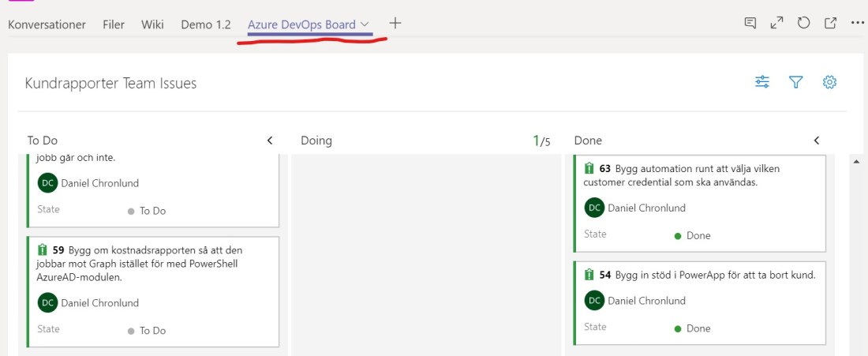Collapse the Done column chevron
Image resolution: width=868 pixels, height=356 pixels.
(817, 141)
